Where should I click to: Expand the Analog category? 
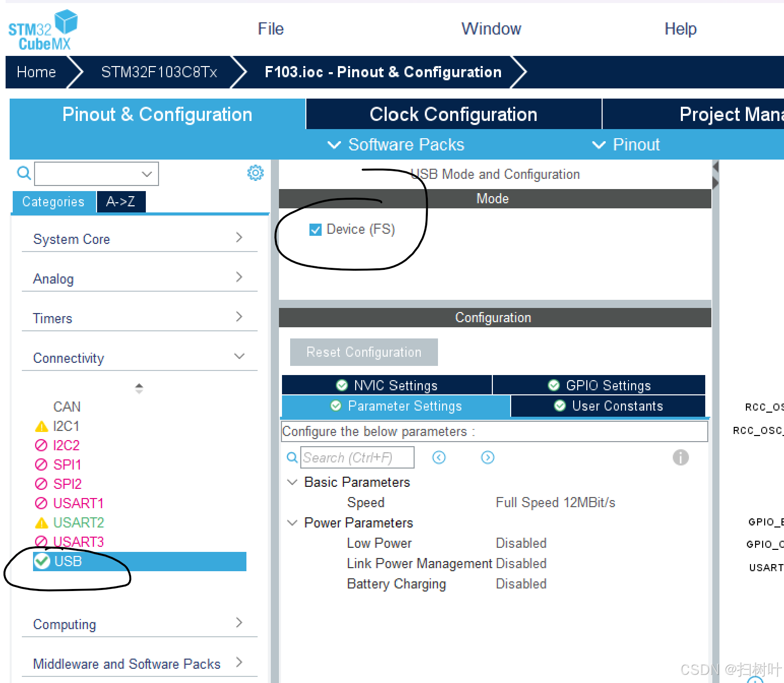[x=140, y=278]
